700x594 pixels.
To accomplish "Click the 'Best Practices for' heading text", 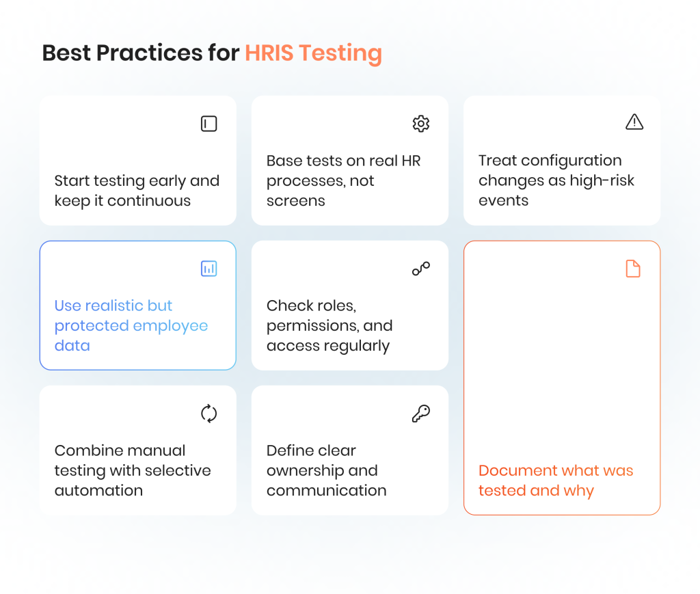I will (x=141, y=53).
